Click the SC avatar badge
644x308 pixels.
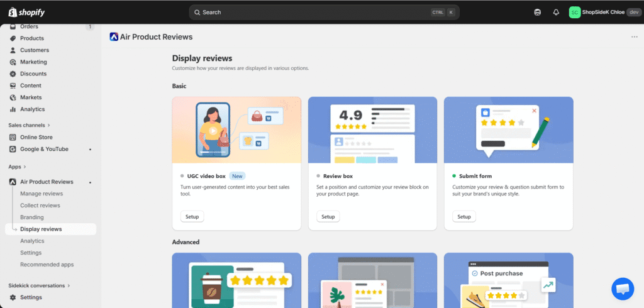(575, 13)
